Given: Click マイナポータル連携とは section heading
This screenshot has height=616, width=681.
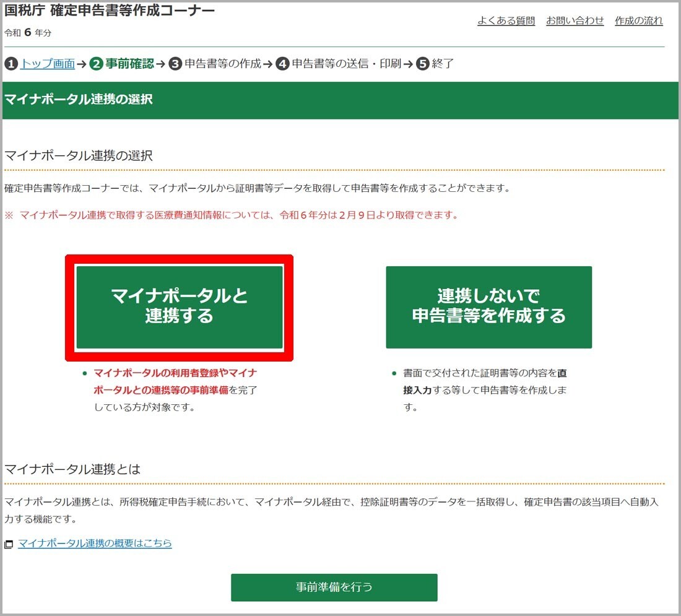Looking at the screenshot, I should 72,469.
